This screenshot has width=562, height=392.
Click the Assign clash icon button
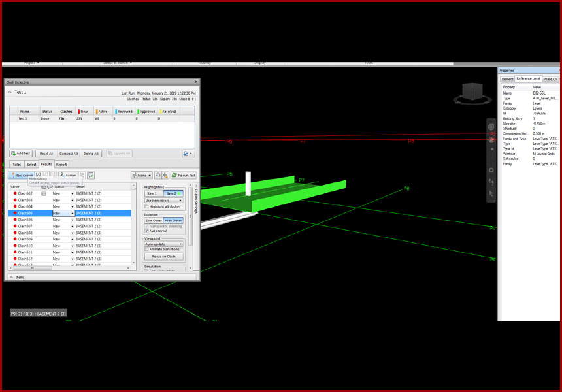tap(67, 175)
